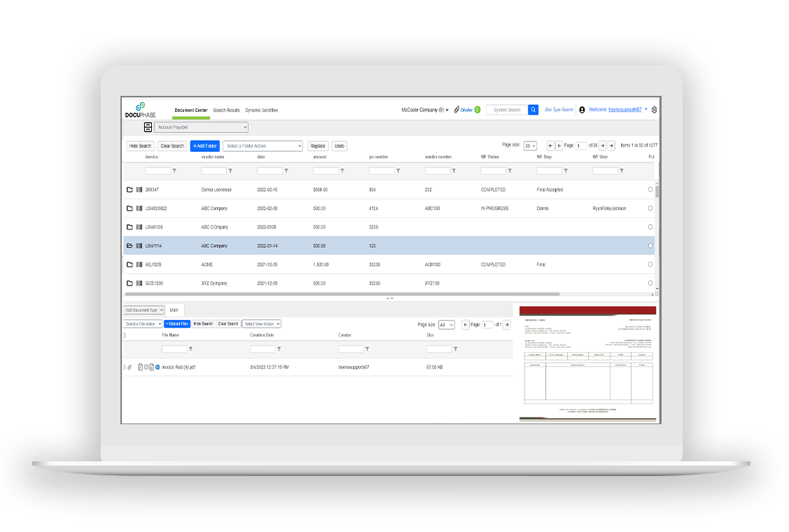This screenshot has height=532, width=789.
Task: Click the blue System Search magnifier button
Action: 533,110
